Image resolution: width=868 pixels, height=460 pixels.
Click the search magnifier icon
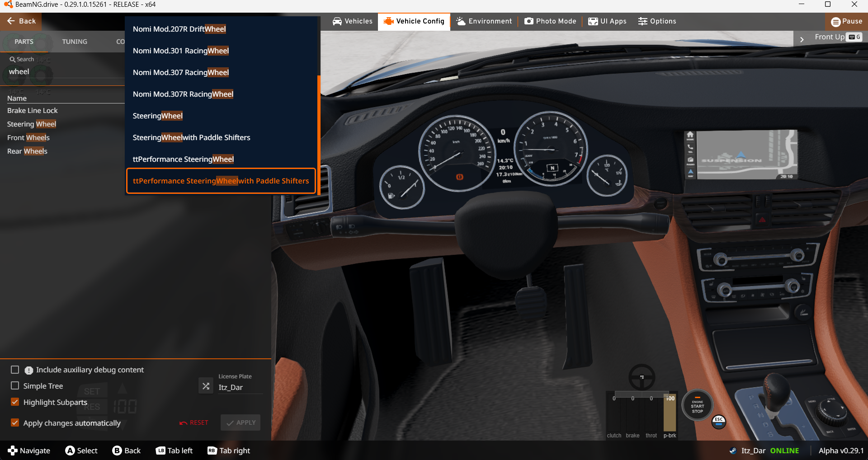point(13,59)
